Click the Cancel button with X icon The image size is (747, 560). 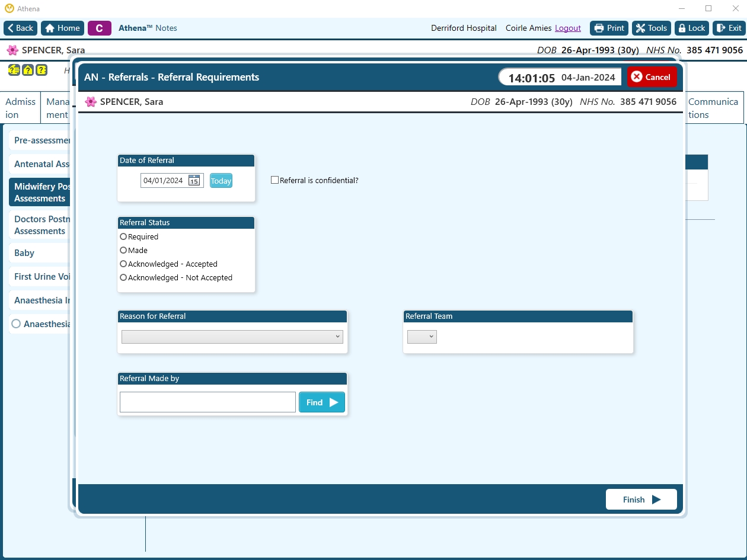[x=652, y=77]
